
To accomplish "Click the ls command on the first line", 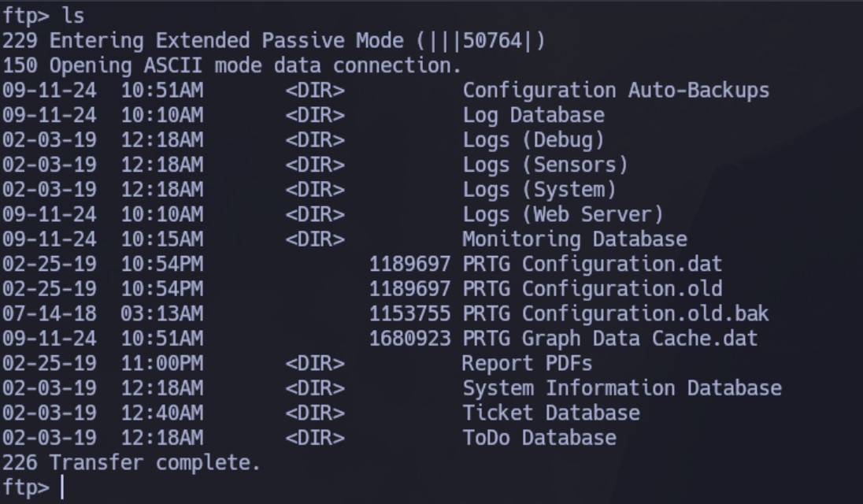I will [73, 16].
